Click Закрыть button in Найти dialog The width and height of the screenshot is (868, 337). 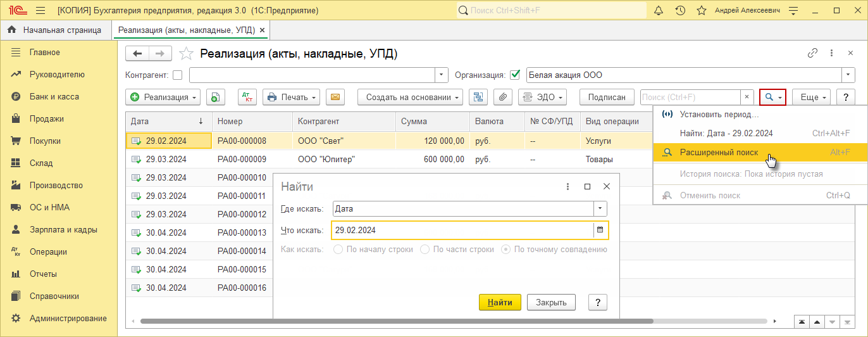click(551, 302)
